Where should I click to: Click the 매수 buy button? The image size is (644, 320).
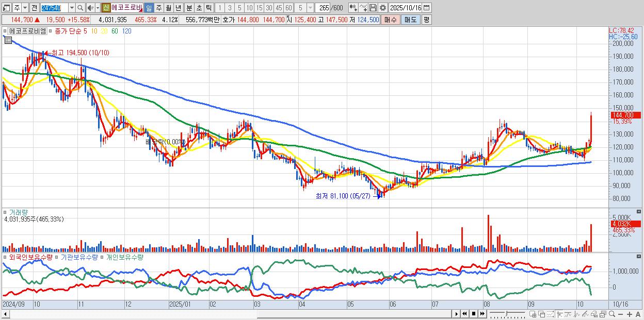coord(391,20)
